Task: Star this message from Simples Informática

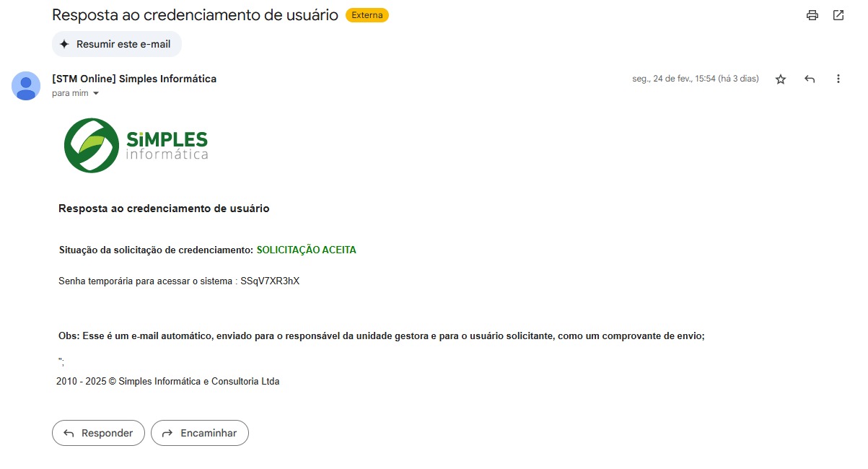Action: coord(781,79)
